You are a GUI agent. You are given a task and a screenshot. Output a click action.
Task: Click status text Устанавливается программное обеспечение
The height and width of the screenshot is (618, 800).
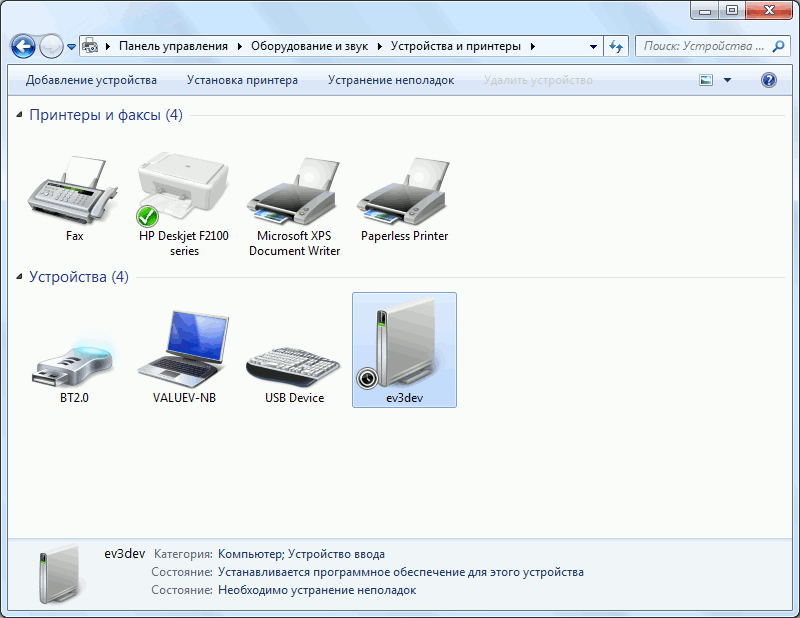401,572
